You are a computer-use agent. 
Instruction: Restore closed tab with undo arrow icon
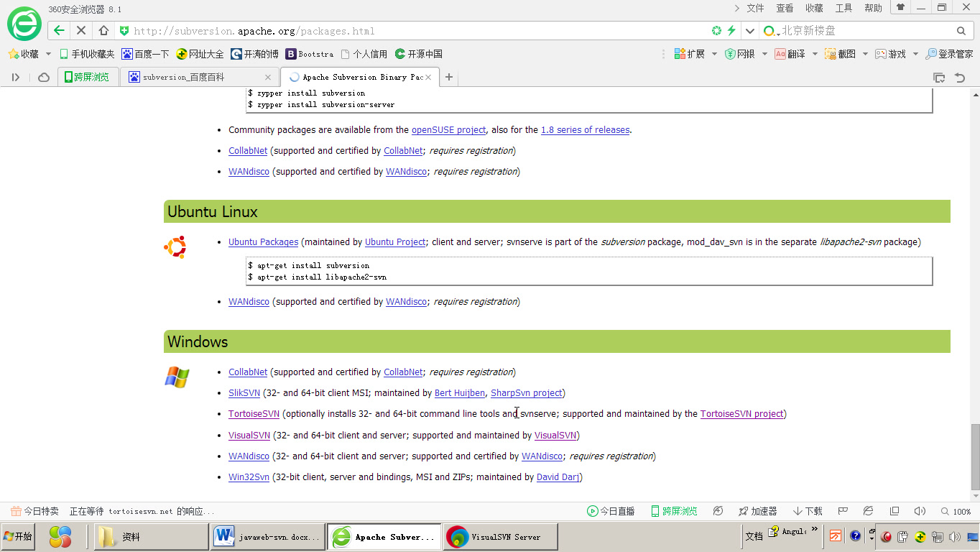pyautogui.click(x=960, y=78)
